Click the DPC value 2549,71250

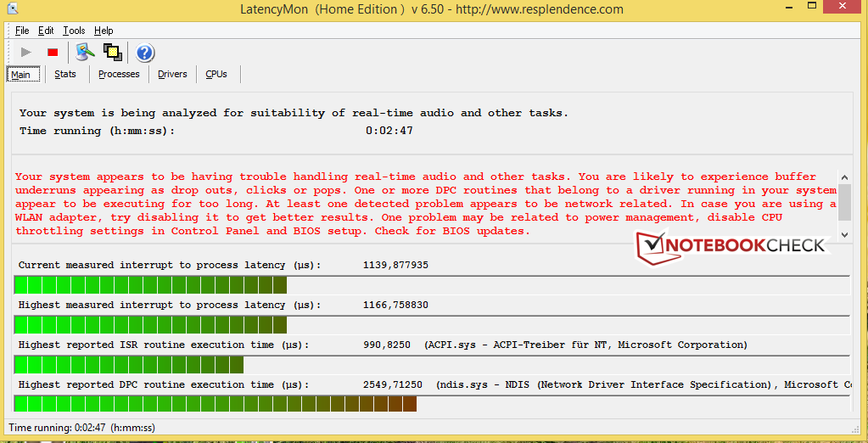point(393,384)
